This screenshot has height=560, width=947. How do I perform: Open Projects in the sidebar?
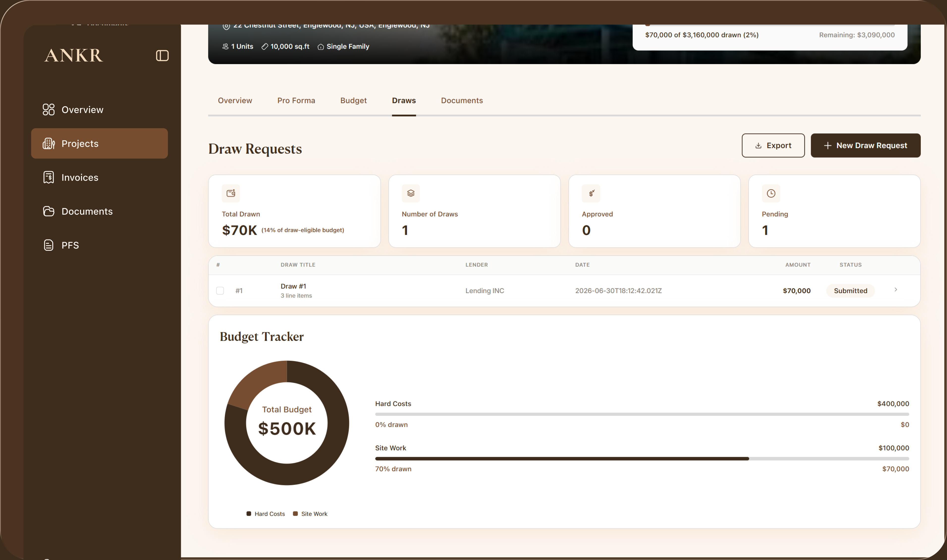click(x=99, y=143)
